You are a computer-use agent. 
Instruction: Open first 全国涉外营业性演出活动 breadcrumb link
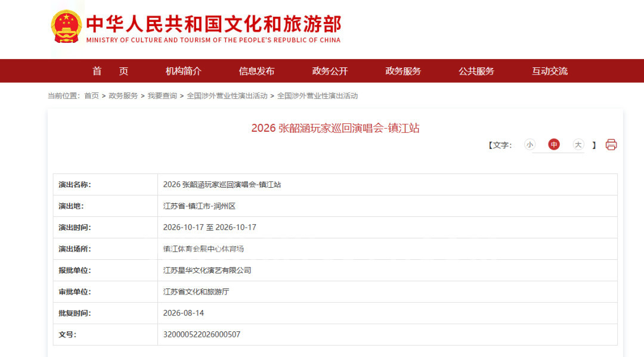227,95
